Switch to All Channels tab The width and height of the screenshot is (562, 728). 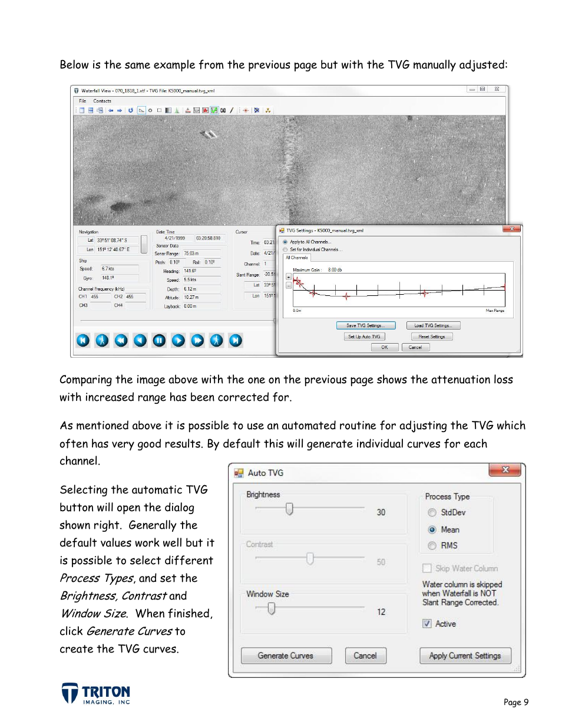(297, 258)
